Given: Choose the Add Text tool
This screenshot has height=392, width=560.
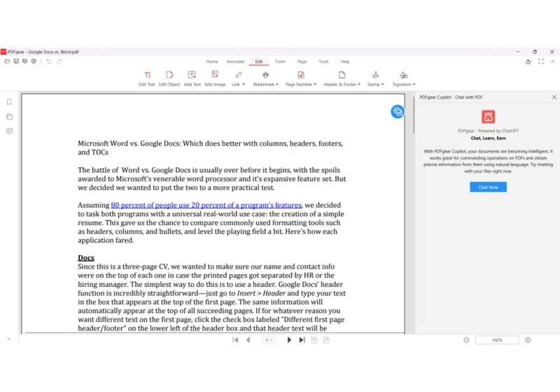Looking at the screenshot, I should [x=192, y=78].
